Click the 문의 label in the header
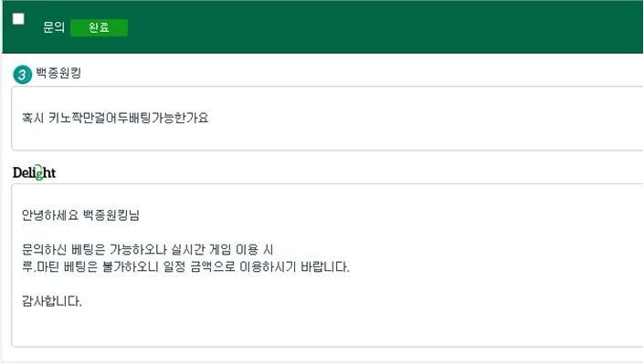 [x=54, y=27]
